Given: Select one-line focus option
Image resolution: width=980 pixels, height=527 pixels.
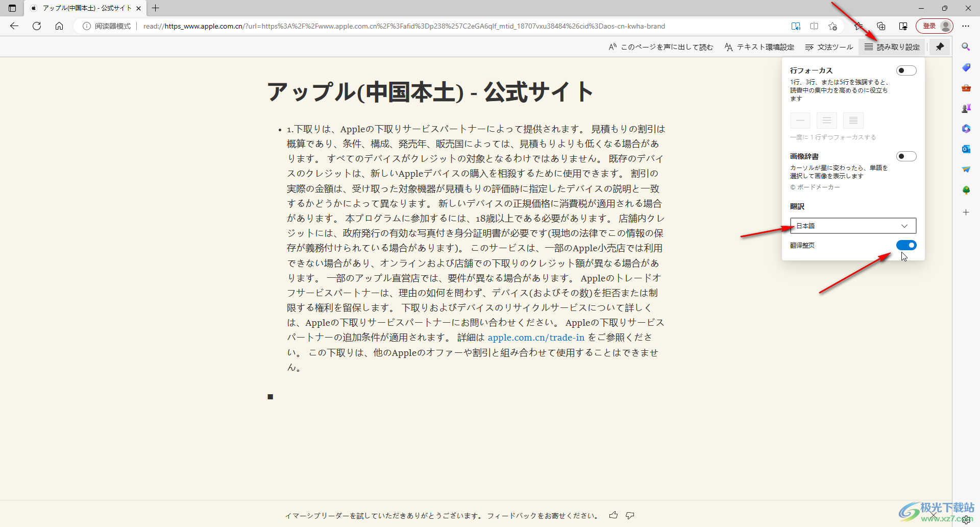Looking at the screenshot, I should point(800,121).
